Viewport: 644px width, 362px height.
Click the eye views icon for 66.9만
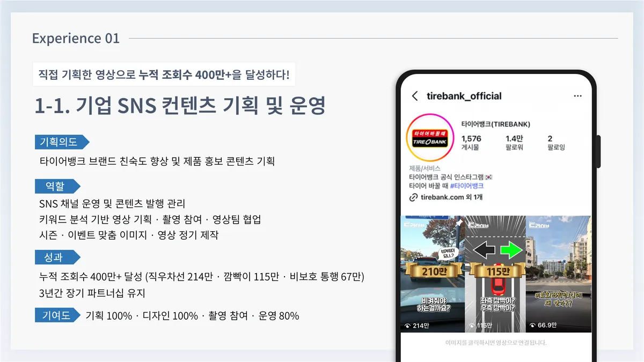tap(532, 326)
